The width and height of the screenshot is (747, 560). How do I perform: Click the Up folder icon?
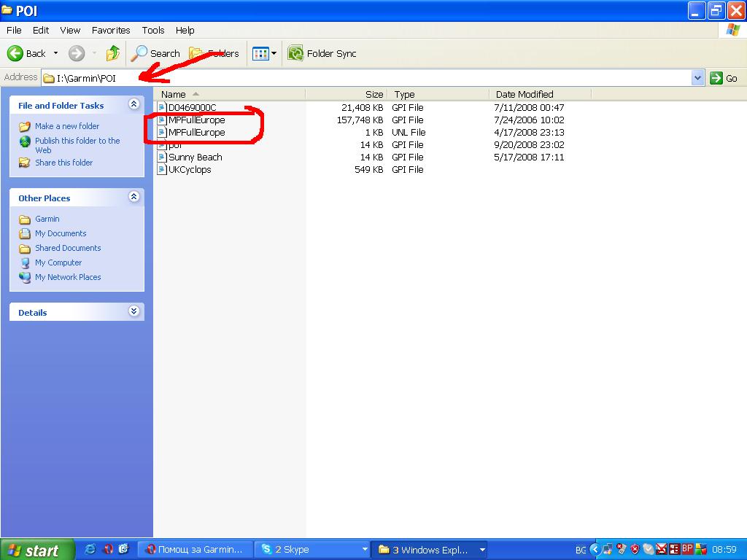coord(113,53)
